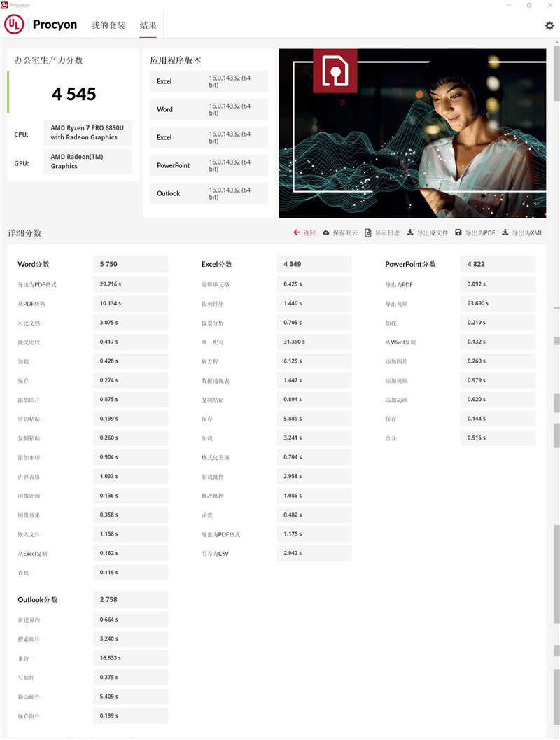Click the 导出成文件 button

coord(428,232)
